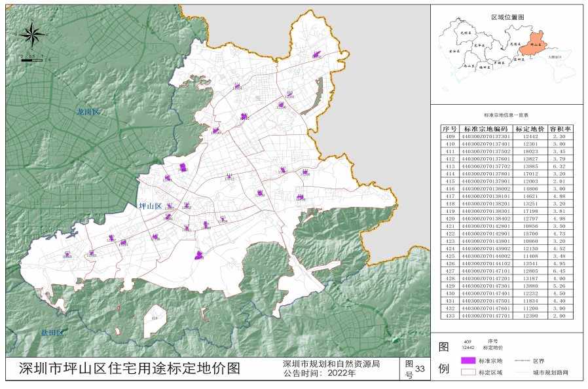Click the 标定区域 outlined legend box
This screenshot has height=389, width=588.
(x=467, y=372)
